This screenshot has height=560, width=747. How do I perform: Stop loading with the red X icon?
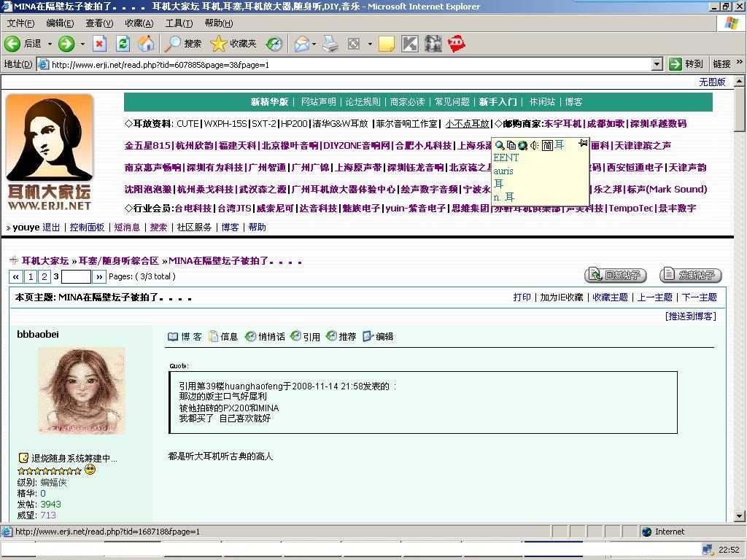99,44
